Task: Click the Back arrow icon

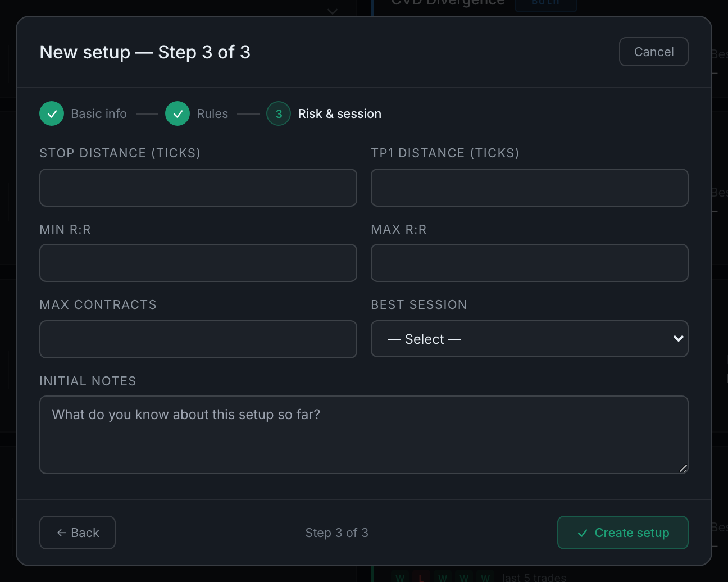Action: pos(62,533)
